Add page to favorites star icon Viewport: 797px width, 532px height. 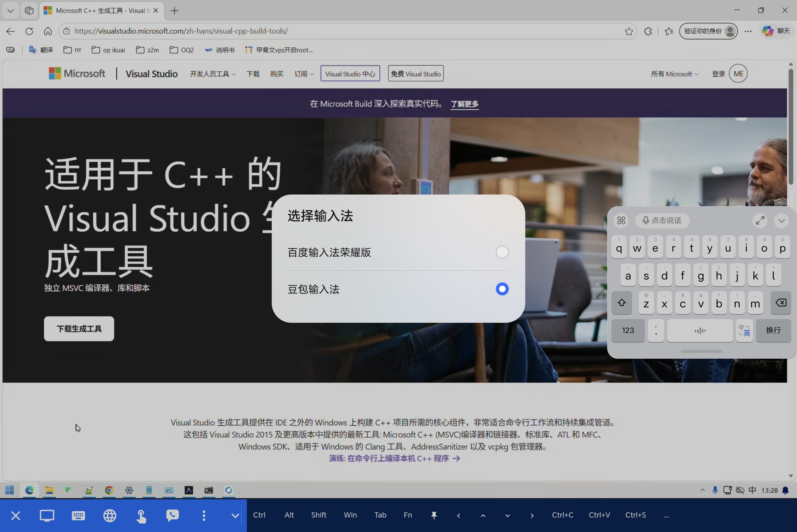coord(629,31)
